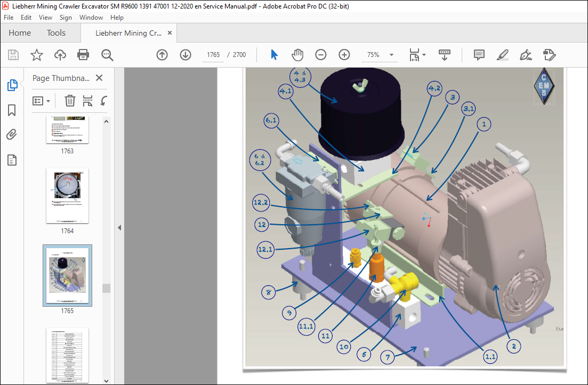Click the fit page width icon
The image size is (588, 385).
click(414, 55)
